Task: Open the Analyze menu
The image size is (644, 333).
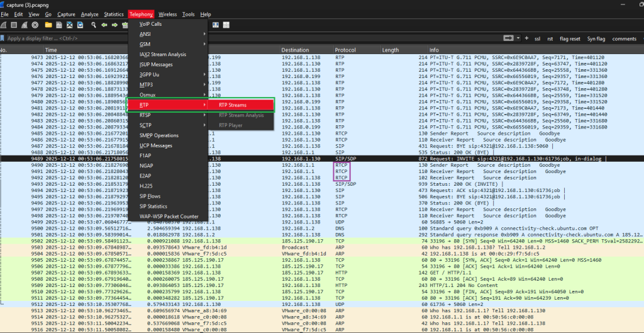Action: pos(89,14)
